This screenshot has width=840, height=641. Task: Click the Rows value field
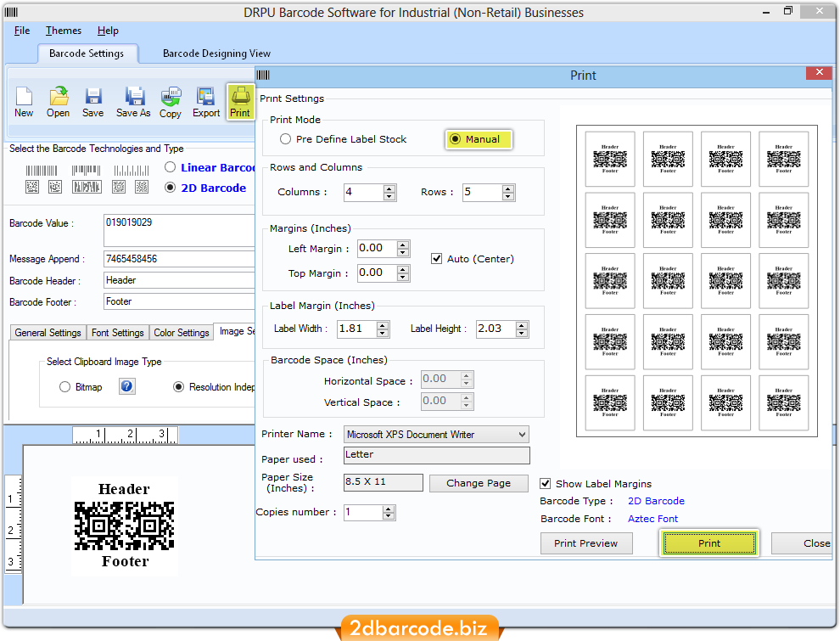482,193
